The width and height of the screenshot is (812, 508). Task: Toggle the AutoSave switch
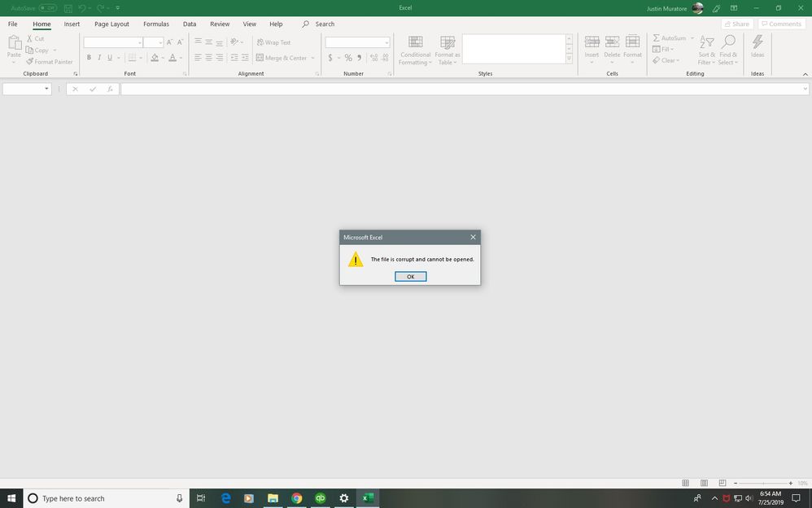point(47,8)
